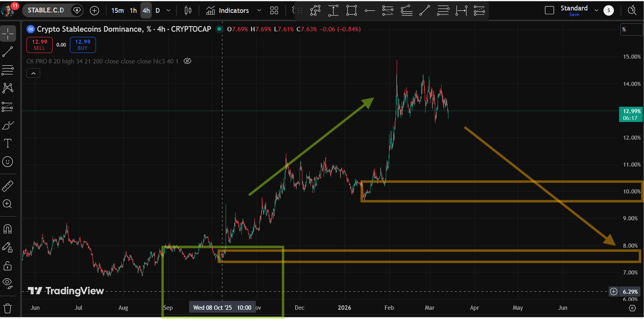Open the indicator templates grid icon
644x319 pixels.
click(x=274, y=10)
